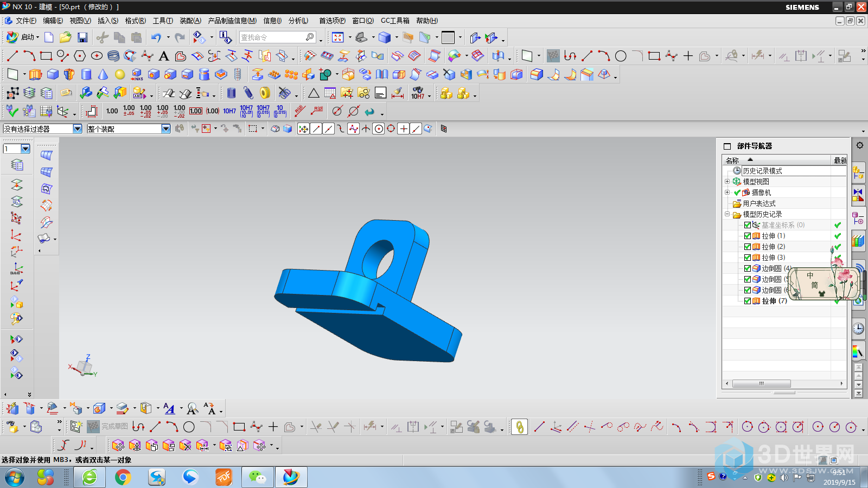Click navigator horizontal scrollbar thumb
Image resolution: width=868 pixels, height=488 pixels.
[761, 383]
